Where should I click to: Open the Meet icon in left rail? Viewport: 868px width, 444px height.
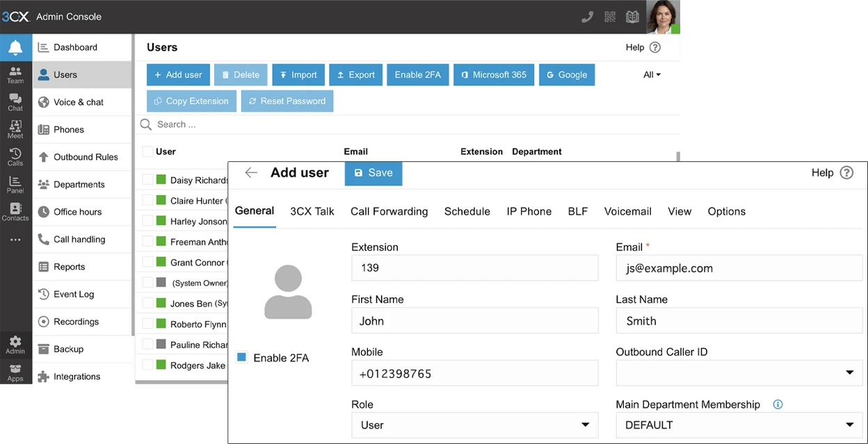click(15, 129)
